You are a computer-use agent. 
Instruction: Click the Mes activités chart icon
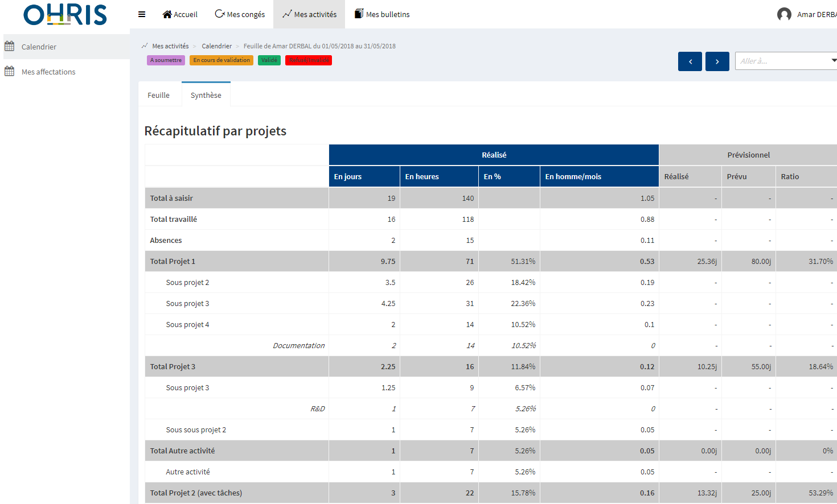click(287, 14)
